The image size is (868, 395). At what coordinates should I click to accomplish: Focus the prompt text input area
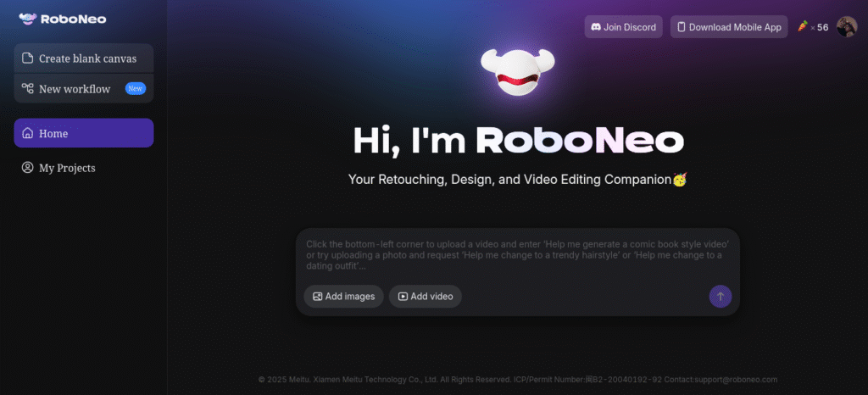point(518,255)
